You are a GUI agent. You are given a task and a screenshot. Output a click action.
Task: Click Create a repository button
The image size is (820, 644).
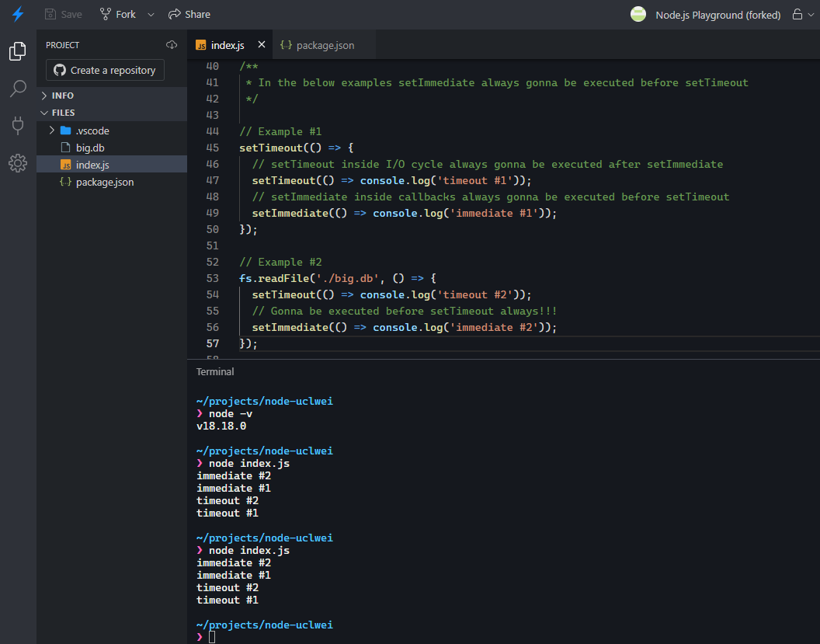tap(105, 70)
